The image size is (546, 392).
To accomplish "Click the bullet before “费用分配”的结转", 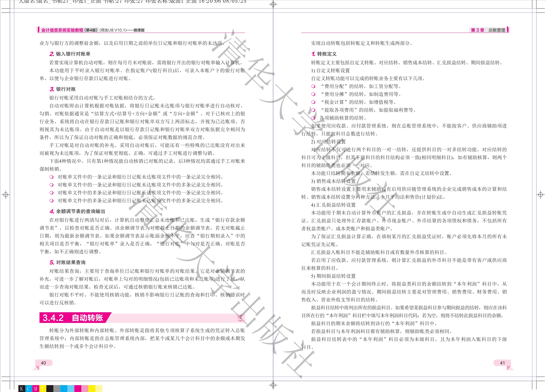I will [x=313, y=86].
